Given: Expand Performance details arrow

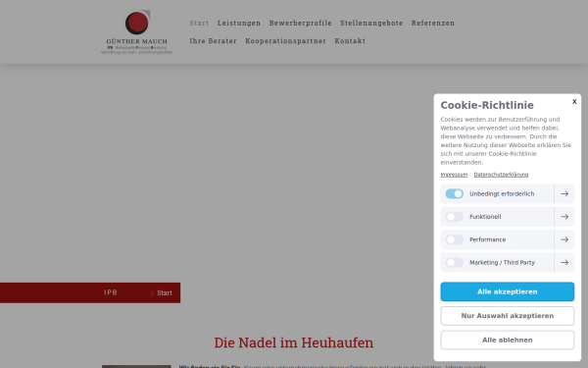Looking at the screenshot, I should [x=564, y=239].
